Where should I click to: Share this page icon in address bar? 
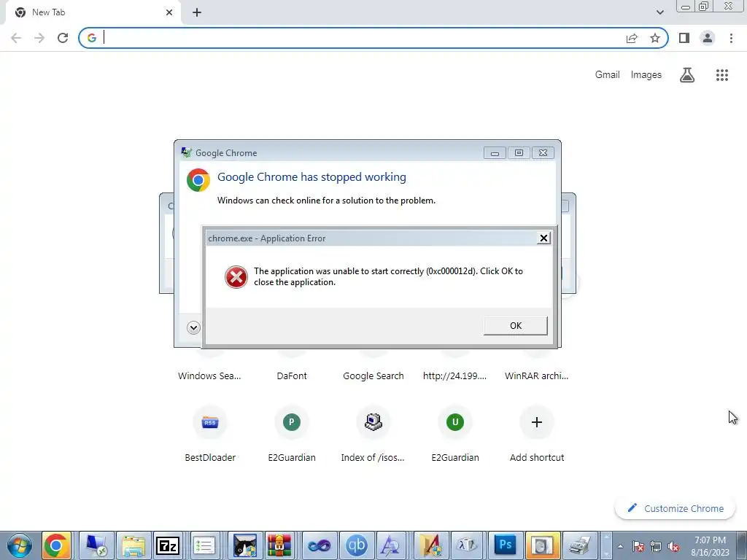tap(632, 38)
